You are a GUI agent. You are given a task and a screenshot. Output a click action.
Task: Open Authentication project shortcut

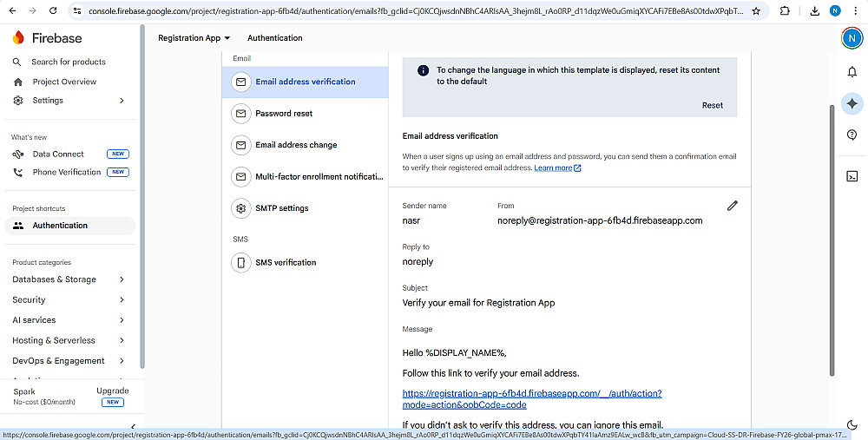point(69,226)
